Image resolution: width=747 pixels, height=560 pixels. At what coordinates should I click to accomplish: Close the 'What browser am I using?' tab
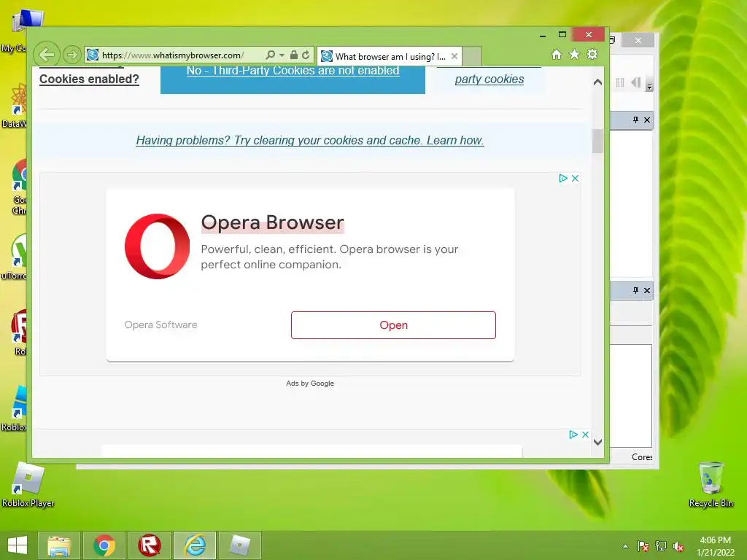pyautogui.click(x=454, y=56)
